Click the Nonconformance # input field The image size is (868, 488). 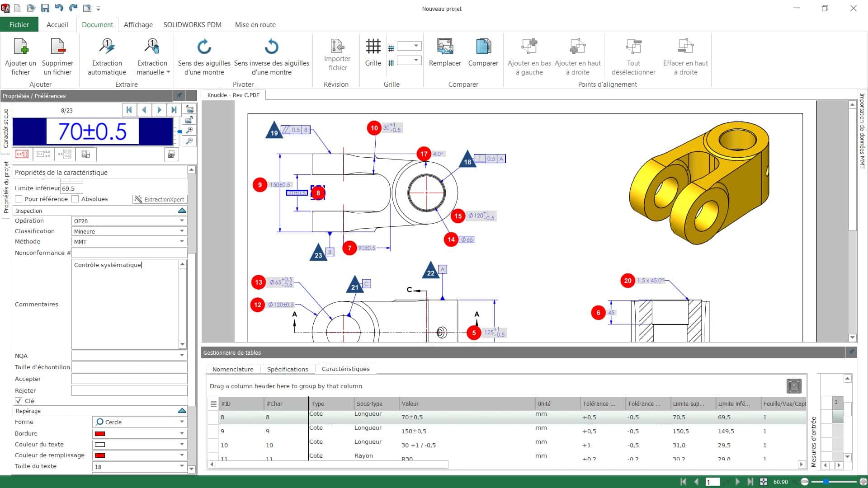[129, 253]
